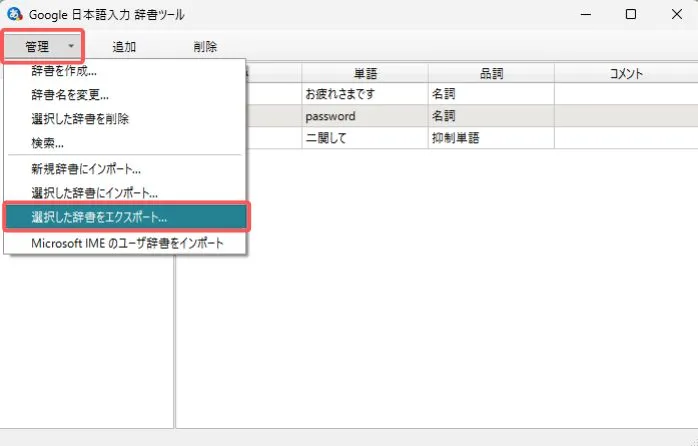The height and width of the screenshot is (446, 698).
Task: Select the password word cell
Action: pyautogui.click(x=365, y=116)
